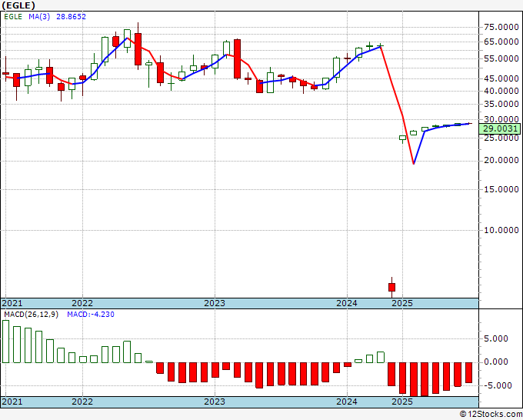The height and width of the screenshot is (420, 523).
Task: Click the 0.000 MACD axis label
Action: 495,362
